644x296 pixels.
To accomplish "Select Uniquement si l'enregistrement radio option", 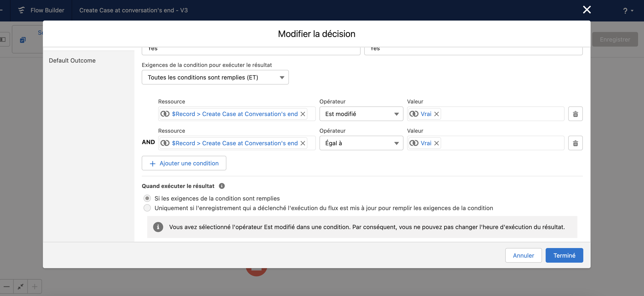I will [147, 208].
